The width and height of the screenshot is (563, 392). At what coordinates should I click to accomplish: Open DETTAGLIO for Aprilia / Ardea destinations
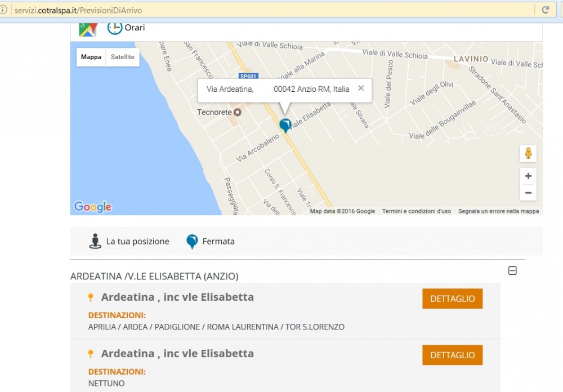coord(453,299)
